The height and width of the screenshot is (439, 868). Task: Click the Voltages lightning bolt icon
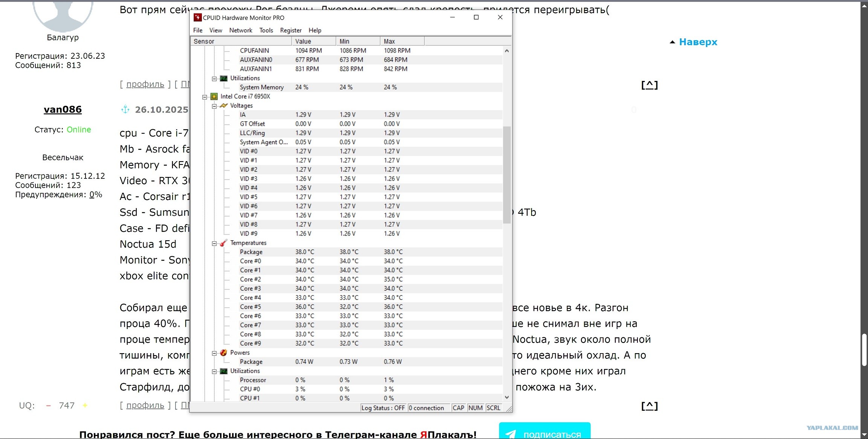pos(224,106)
